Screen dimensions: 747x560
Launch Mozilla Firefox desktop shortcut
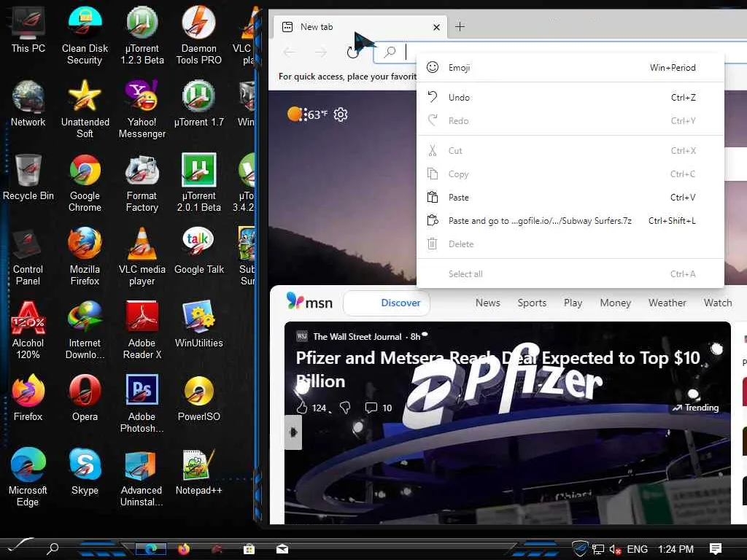(x=85, y=256)
